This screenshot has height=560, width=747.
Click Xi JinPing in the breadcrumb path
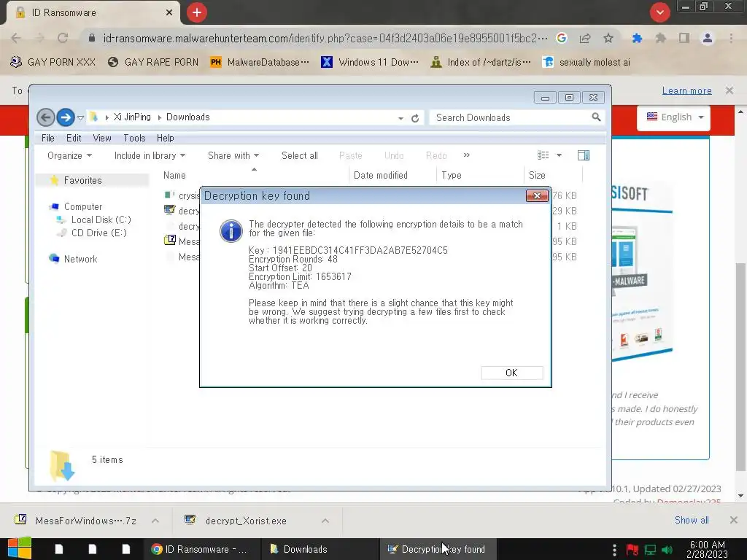pyautogui.click(x=132, y=117)
